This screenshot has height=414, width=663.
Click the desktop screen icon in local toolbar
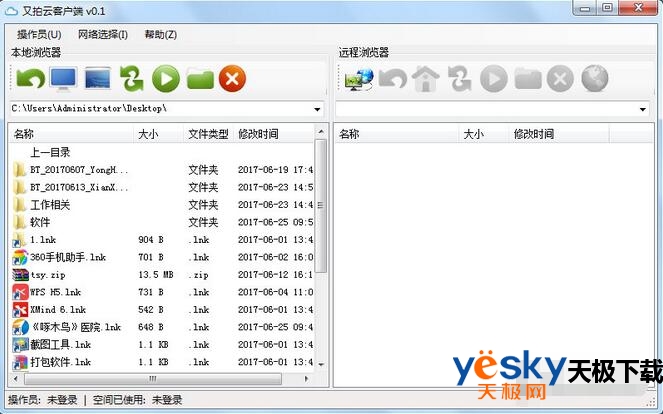tap(97, 78)
